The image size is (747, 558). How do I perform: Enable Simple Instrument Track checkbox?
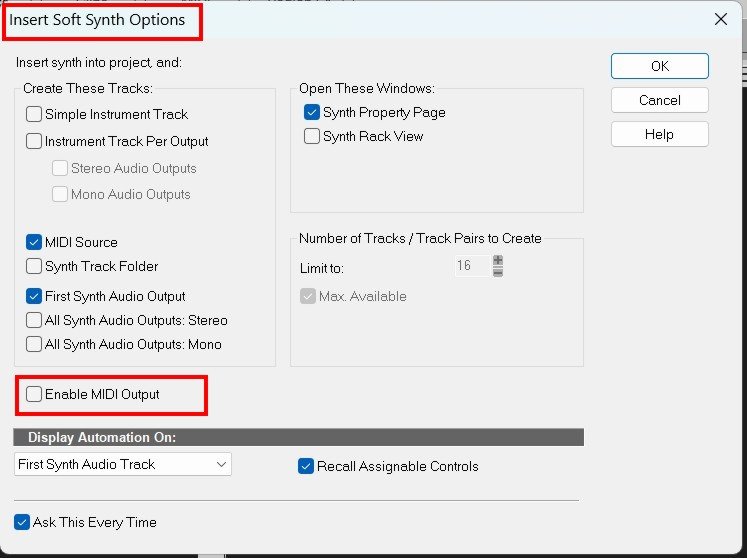[34, 114]
